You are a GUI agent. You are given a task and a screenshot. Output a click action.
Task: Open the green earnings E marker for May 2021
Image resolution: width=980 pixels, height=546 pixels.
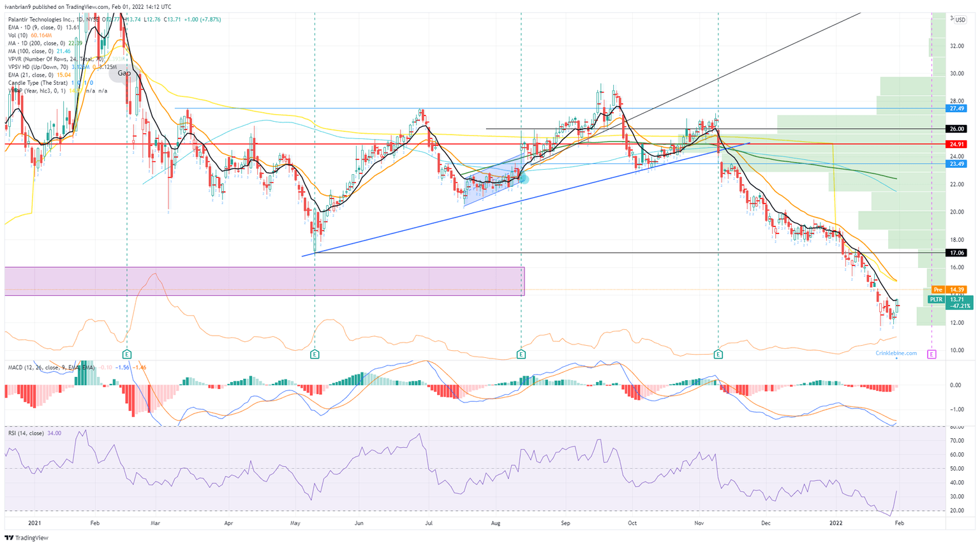[x=315, y=353]
